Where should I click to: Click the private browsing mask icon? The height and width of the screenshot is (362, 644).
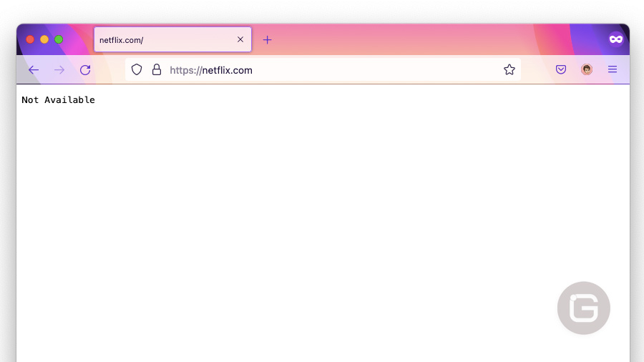[616, 39]
